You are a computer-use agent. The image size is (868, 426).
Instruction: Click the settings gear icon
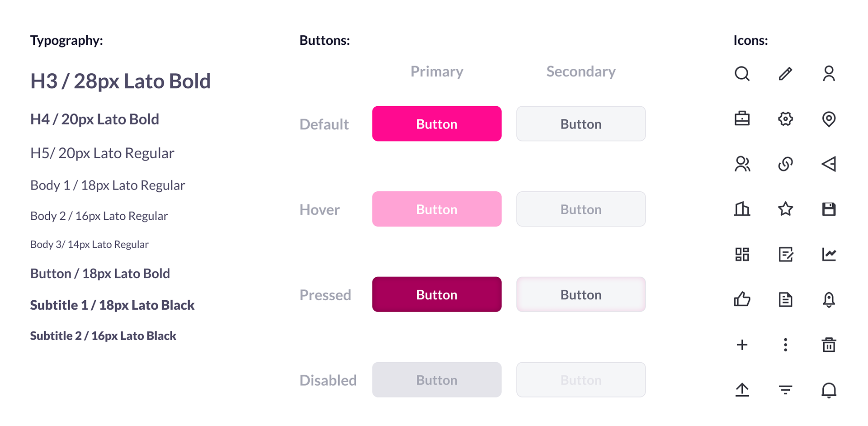click(x=785, y=118)
